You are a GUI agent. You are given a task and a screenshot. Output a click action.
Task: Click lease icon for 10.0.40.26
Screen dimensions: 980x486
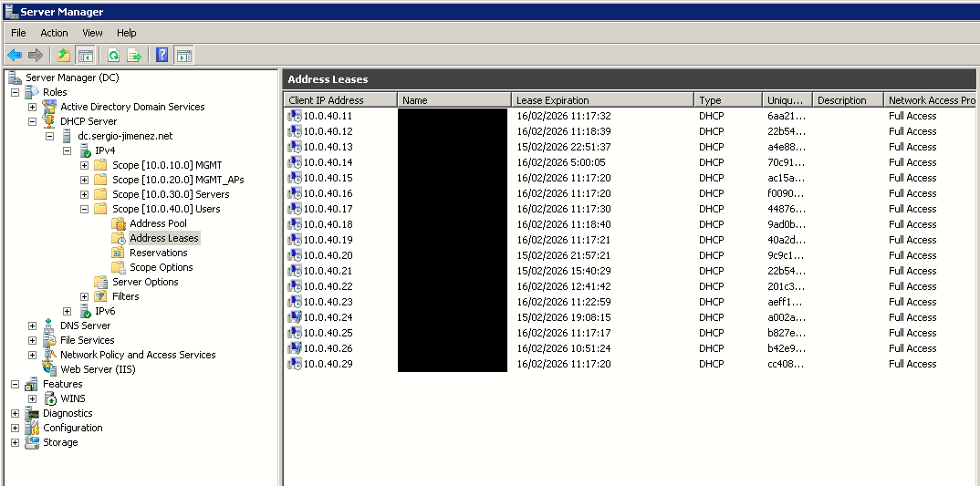tap(295, 348)
